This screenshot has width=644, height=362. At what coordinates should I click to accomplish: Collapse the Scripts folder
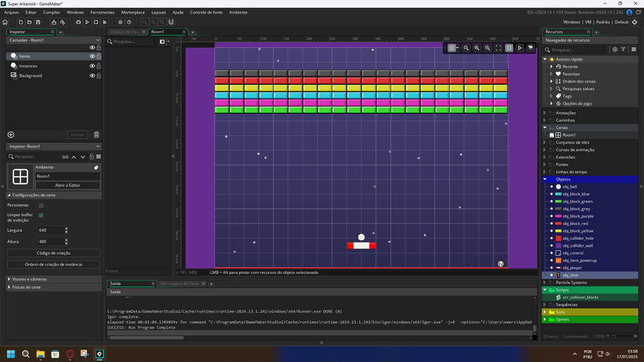(x=545, y=290)
